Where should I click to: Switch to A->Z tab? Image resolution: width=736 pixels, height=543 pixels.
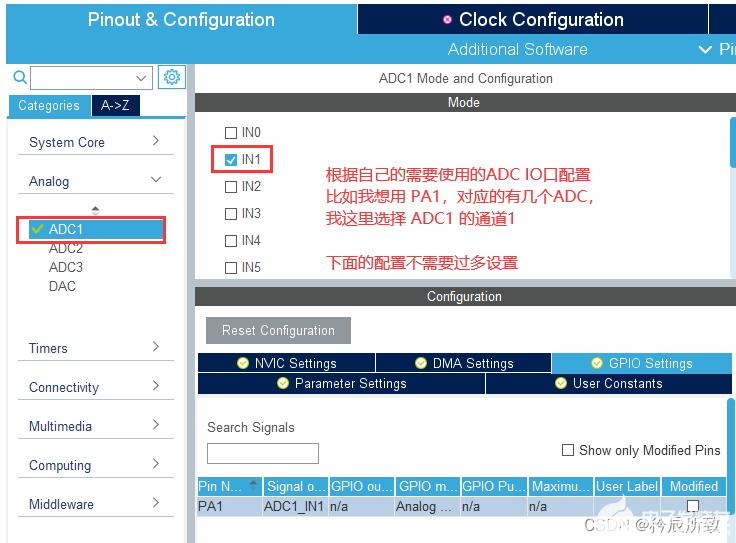coord(115,105)
